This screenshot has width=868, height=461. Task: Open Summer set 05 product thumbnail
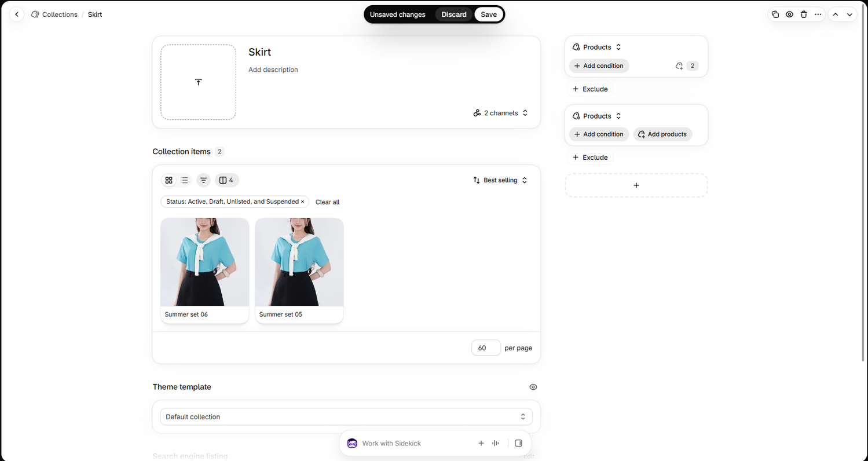click(299, 262)
